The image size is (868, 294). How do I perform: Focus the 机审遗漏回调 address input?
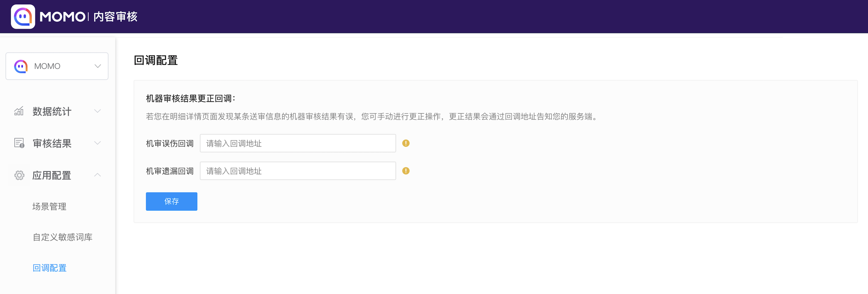click(x=298, y=171)
